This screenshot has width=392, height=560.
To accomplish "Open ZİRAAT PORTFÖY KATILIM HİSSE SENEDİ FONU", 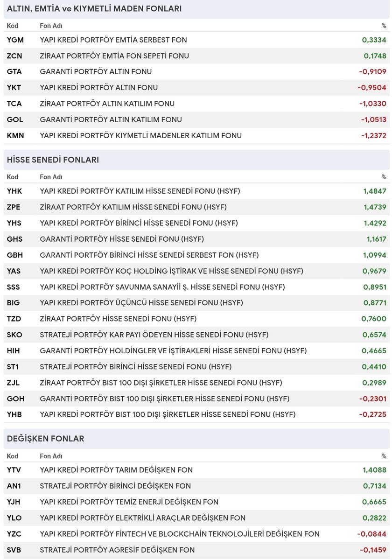I will coord(133,207).
